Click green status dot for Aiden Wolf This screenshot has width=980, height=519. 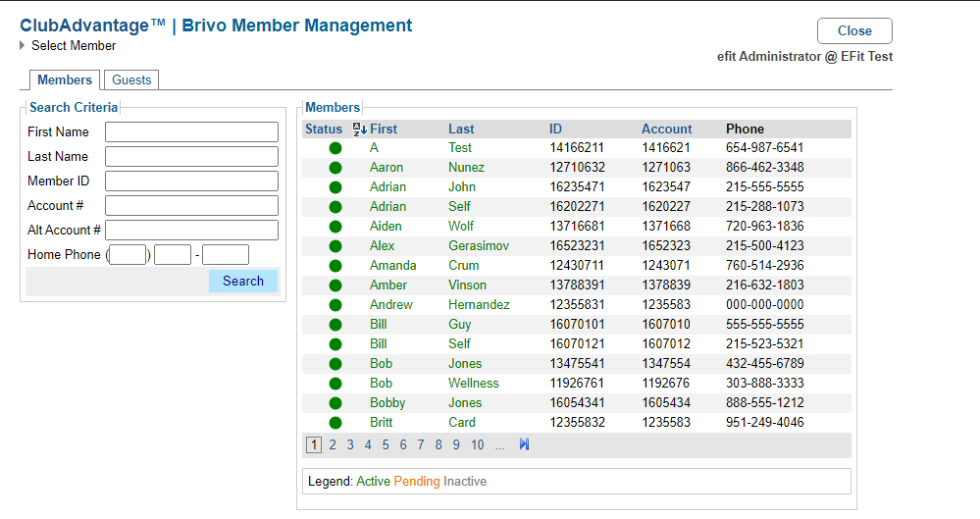tap(335, 227)
